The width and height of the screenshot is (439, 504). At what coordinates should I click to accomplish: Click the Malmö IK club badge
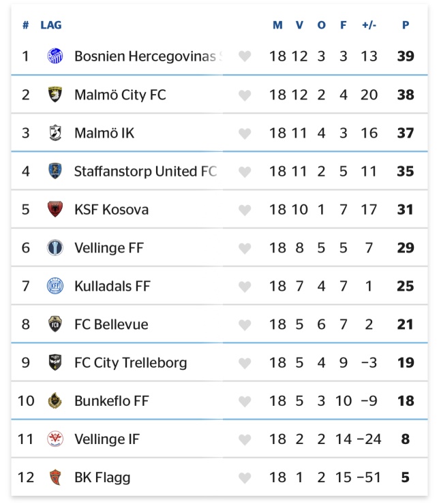[55, 133]
